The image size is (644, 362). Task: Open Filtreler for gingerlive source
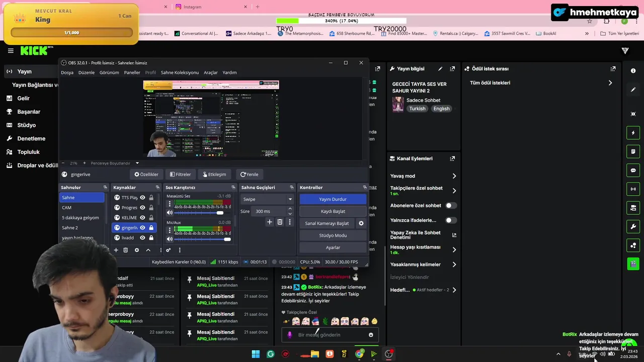pyautogui.click(x=180, y=174)
